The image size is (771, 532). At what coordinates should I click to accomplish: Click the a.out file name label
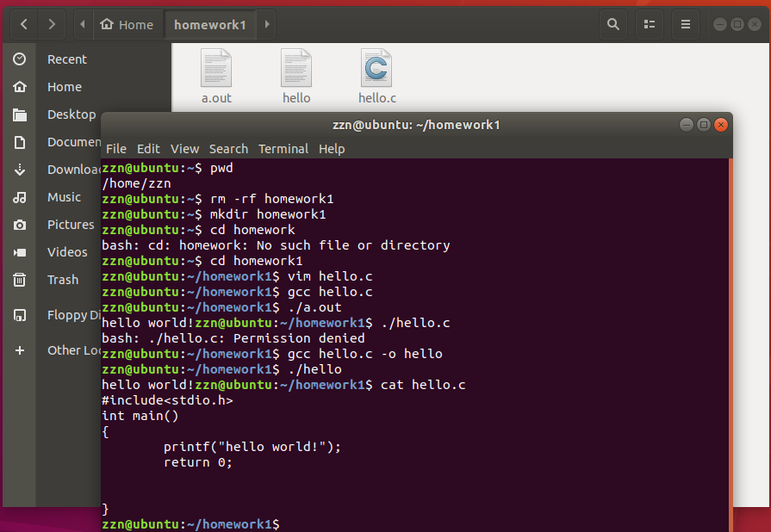click(x=216, y=98)
